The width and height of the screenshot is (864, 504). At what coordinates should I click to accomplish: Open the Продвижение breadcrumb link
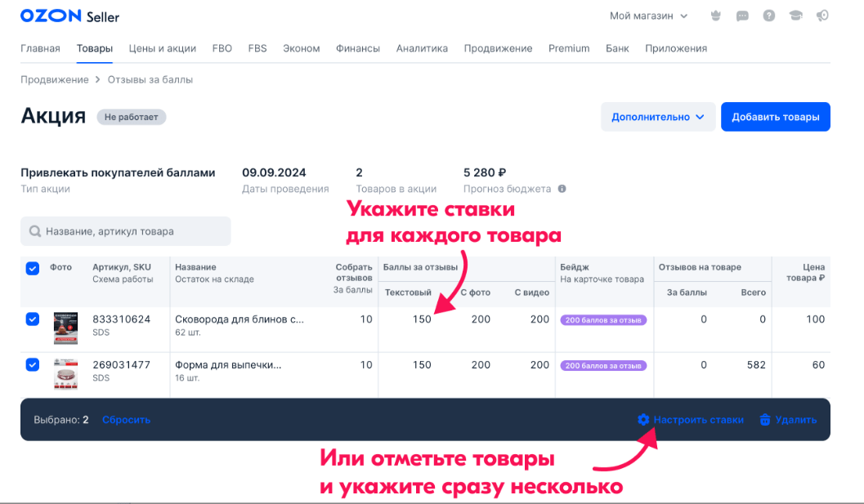(x=54, y=79)
